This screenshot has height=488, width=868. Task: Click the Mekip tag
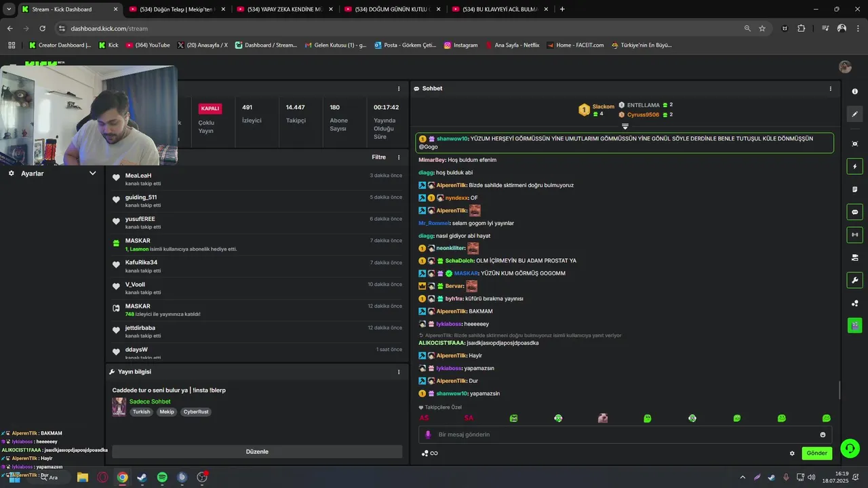coord(167,412)
